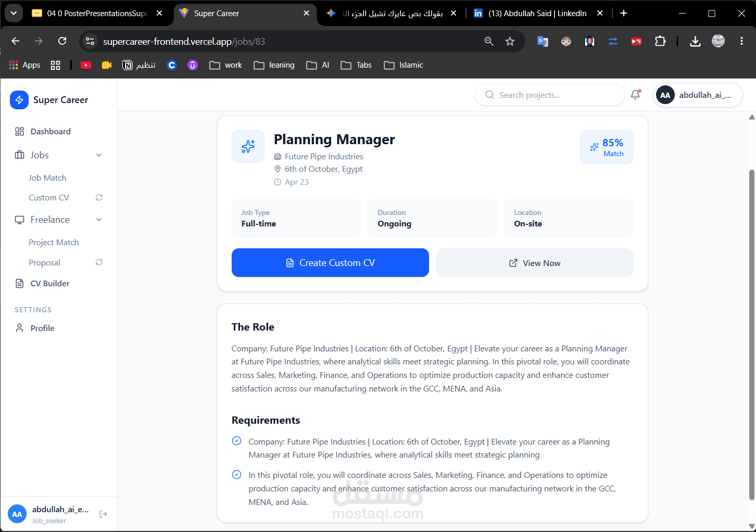Open the YouTube bookmark icon

(x=86, y=65)
